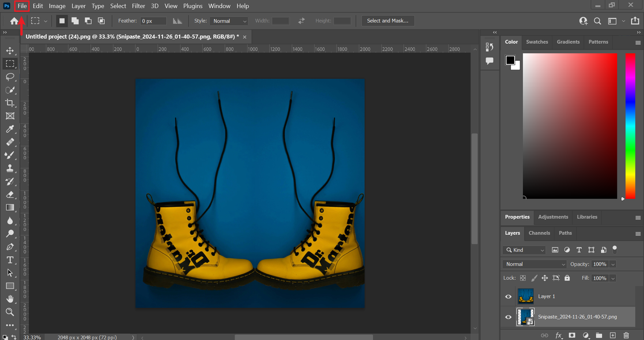The width and height of the screenshot is (644, 340).
Task: Go to the Home screen icon
Action: click(x=15, y=21)
